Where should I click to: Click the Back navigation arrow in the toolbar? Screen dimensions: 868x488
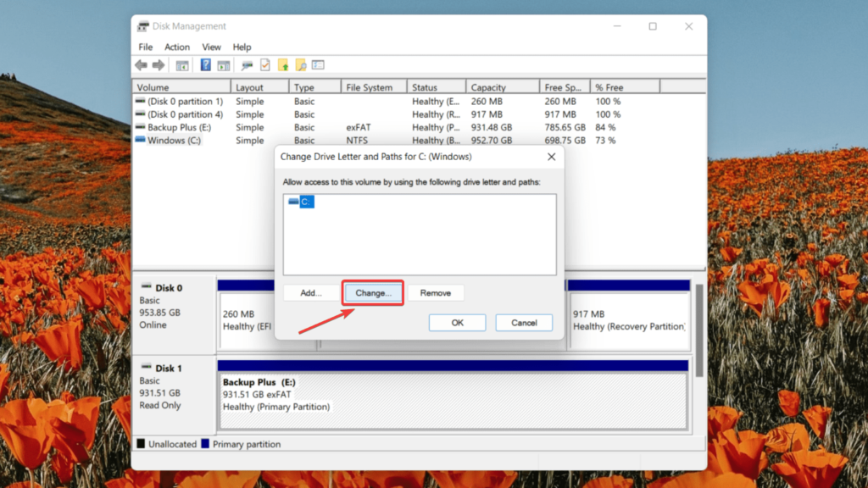coord(141,65)
